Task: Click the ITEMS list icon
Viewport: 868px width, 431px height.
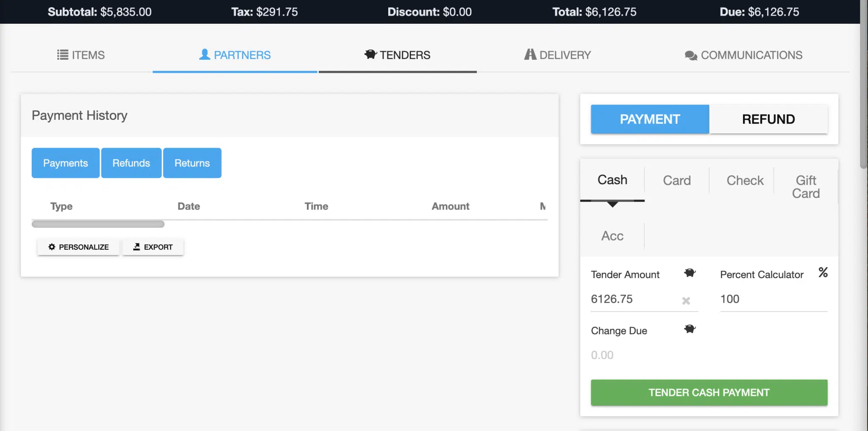Action: tap(62, 55)
